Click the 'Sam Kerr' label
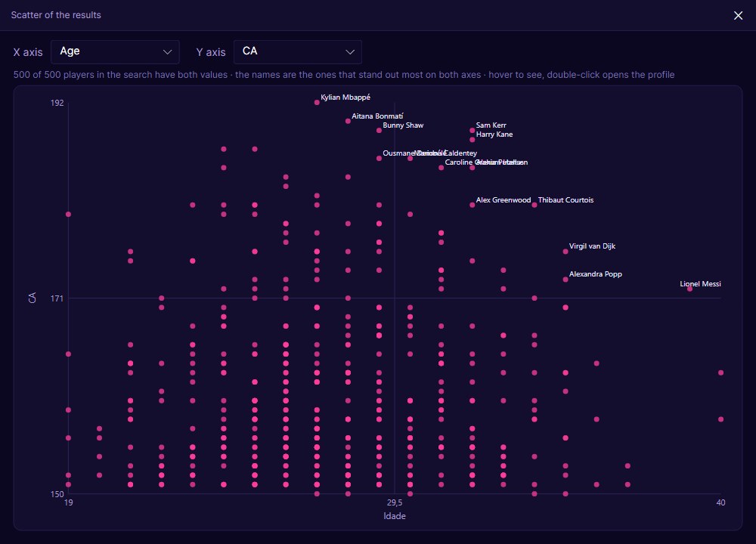 491,125
